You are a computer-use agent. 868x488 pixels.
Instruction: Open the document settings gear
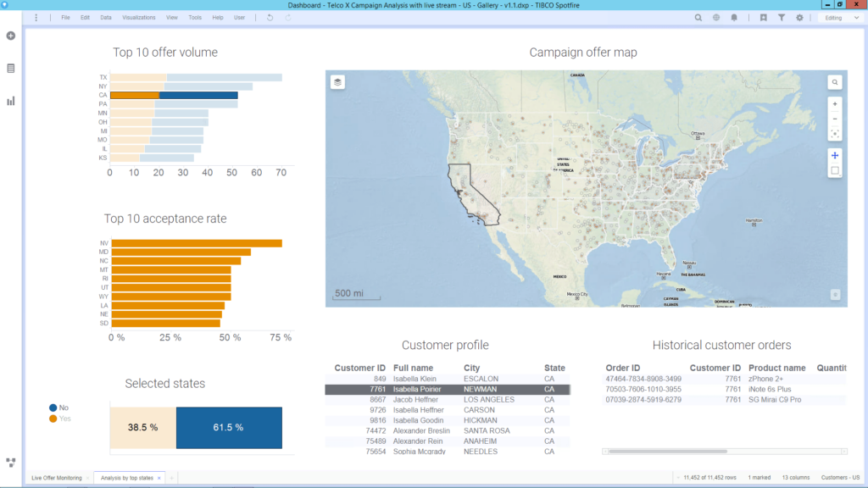[x=799, y=17]
